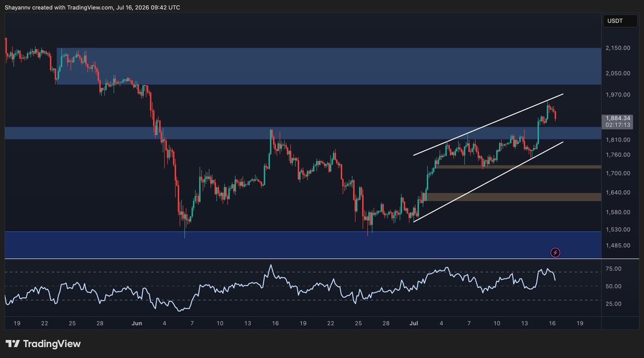The height and width of the screenshot is (358, 644).
Task: Click the Jul label on time axis
Action: point(413,324)
